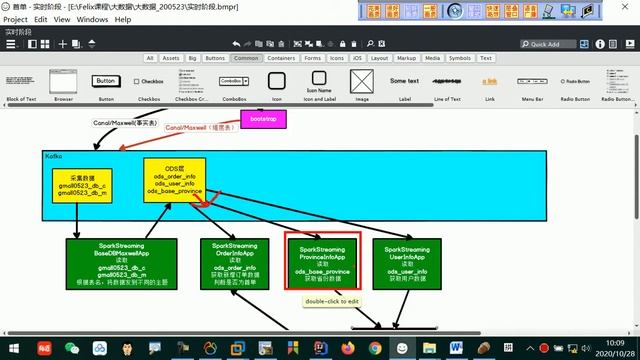This screenshot has width=640, height=360.
Task: Open the Windows menu
Action: [x=92, y=20]
